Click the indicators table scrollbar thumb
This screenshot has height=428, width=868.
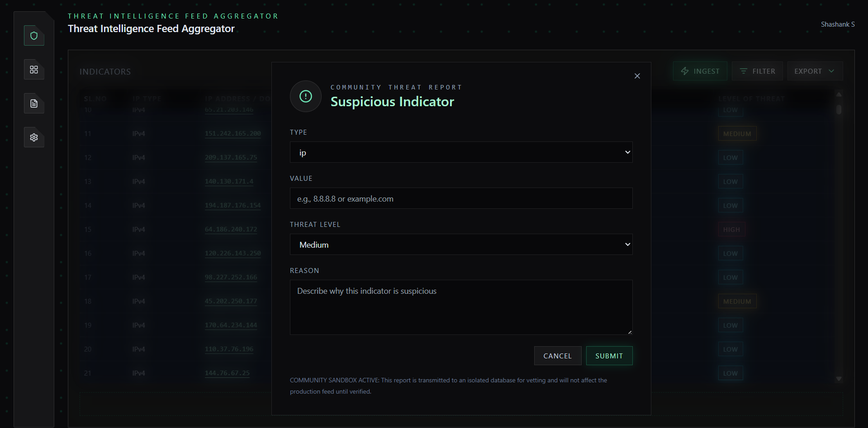click(839, 110)
